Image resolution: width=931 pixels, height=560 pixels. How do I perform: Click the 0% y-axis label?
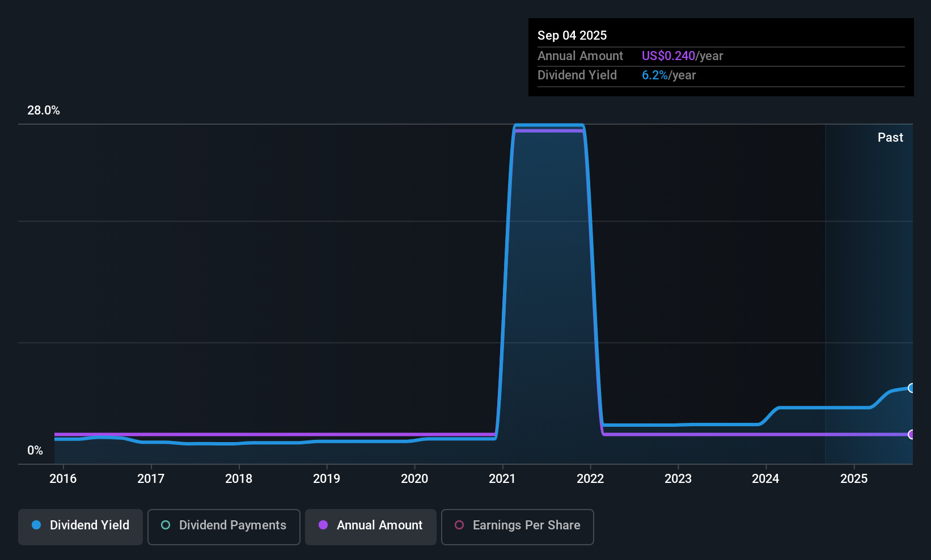point(35,451)
